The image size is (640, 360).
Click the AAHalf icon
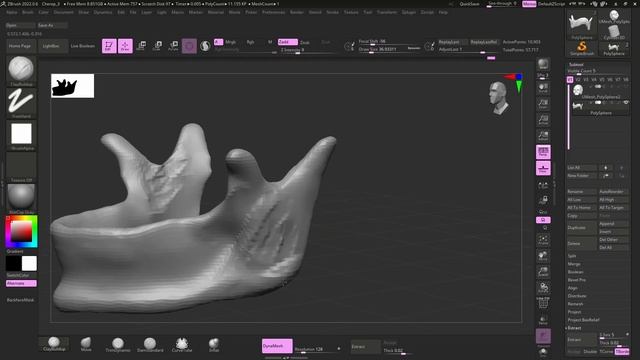click(x=543, y=136)
